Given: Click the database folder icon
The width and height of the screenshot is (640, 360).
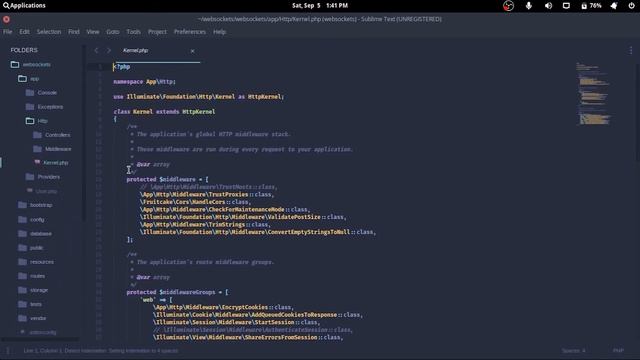Looking at the screenshot, I should tap(22, 234).
